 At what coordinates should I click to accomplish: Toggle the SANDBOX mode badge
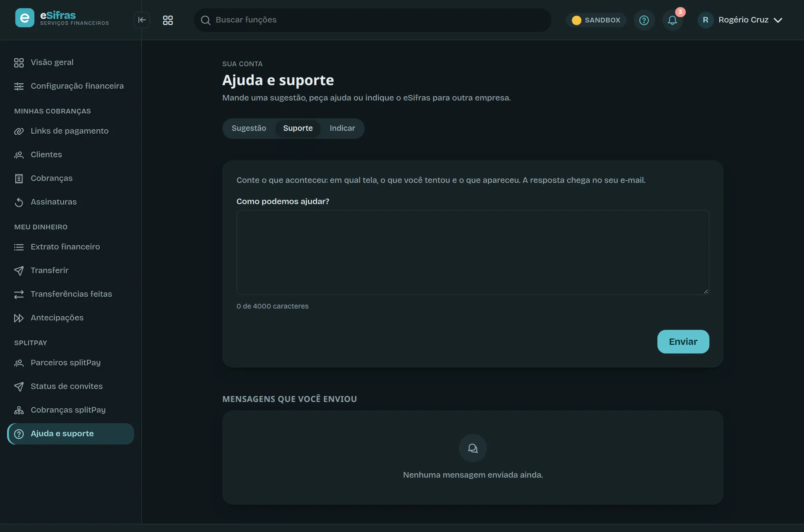596,20
